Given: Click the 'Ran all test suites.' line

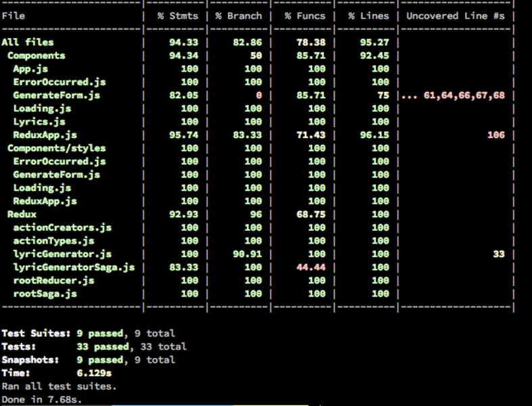Looking at the screenshot, I should (x=59, y=386).
